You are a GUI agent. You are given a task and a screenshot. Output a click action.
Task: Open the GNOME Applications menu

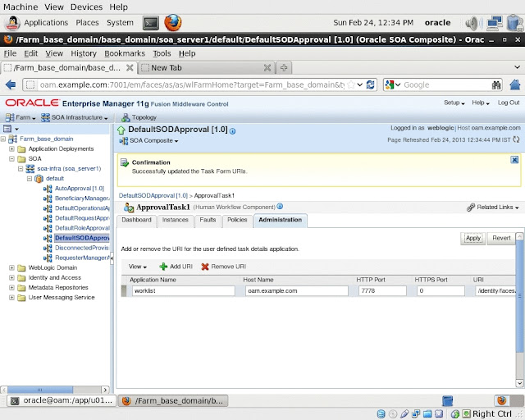pos(46,23)
